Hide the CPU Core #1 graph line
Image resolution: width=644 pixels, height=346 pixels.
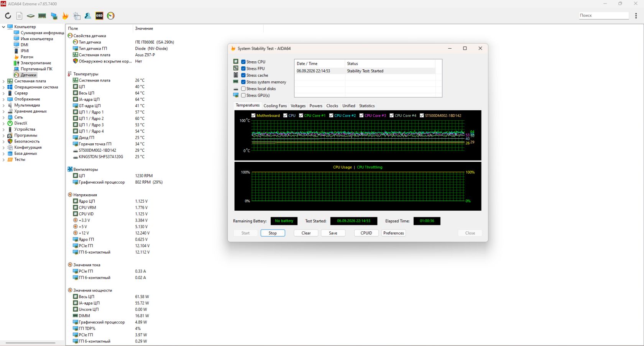point(301,115)
